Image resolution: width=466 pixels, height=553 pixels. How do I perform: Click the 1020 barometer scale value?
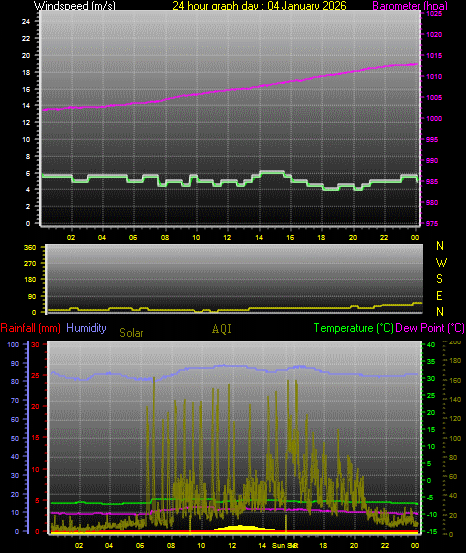434,35
